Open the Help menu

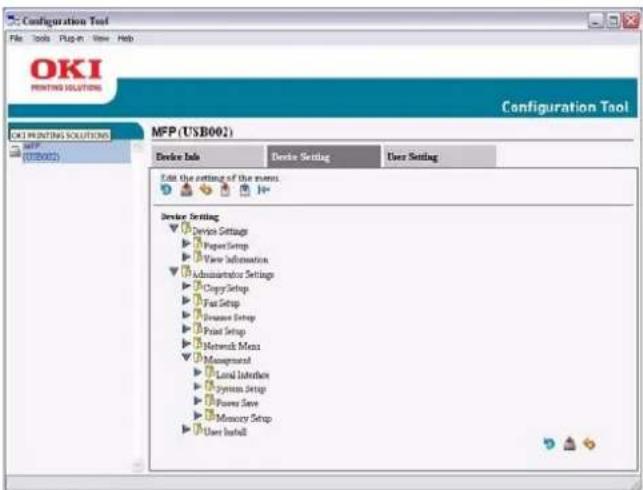pos(125,39)
